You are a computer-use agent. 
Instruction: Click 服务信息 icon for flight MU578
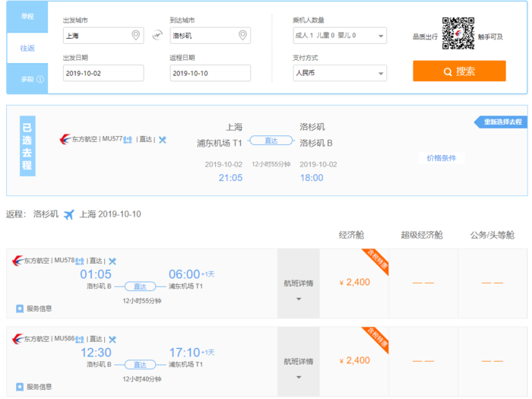20,309
